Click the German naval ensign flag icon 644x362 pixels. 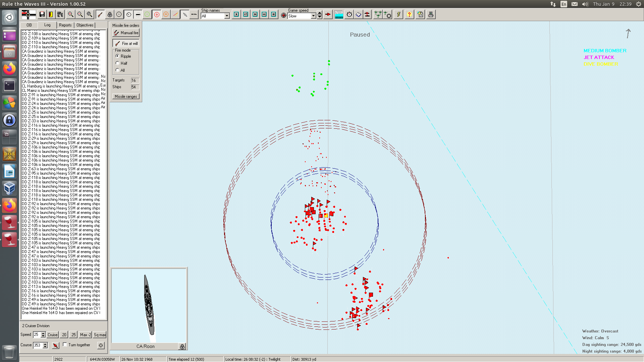tap(29, 14)
